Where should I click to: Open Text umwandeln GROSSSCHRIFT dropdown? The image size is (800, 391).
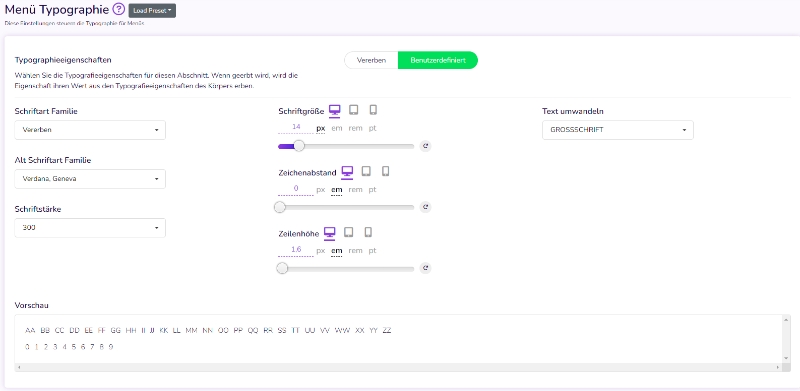pos(618,130)
